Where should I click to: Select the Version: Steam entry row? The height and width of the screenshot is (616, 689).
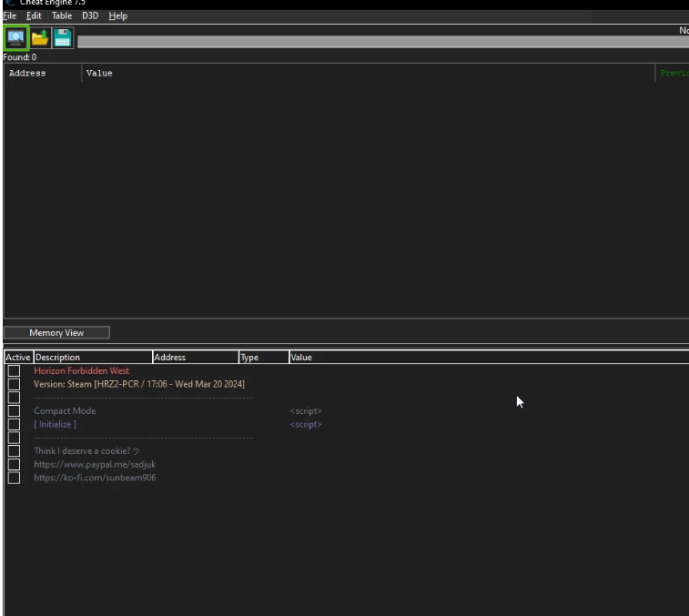(138, 384)
